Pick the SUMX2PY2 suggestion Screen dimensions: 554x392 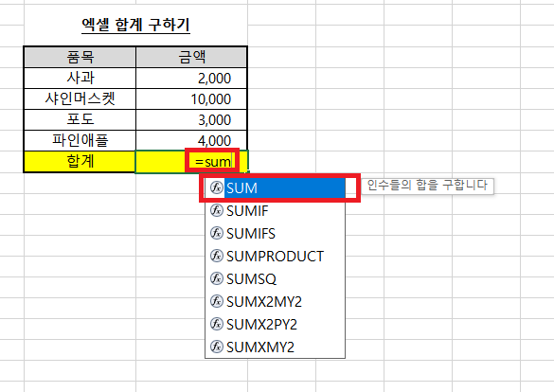point(276,324)
